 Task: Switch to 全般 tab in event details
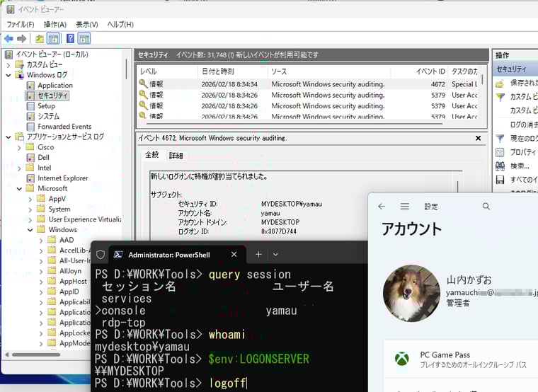pyautogui.click(x=152, y=155)
